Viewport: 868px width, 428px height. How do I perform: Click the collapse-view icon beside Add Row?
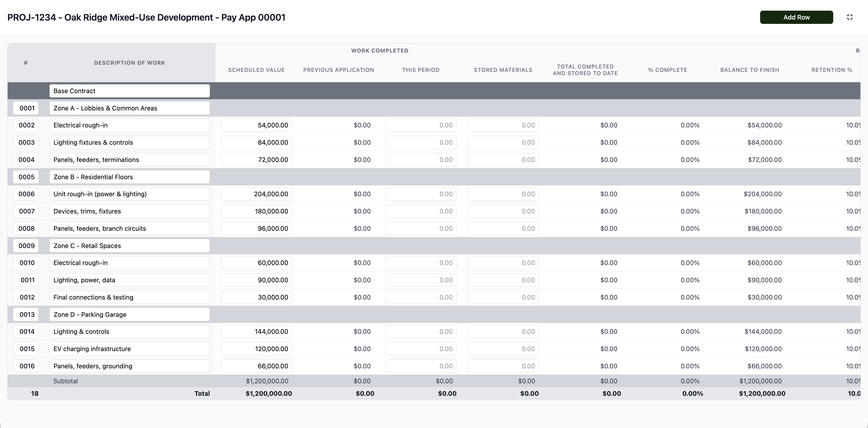coord(850,17)
